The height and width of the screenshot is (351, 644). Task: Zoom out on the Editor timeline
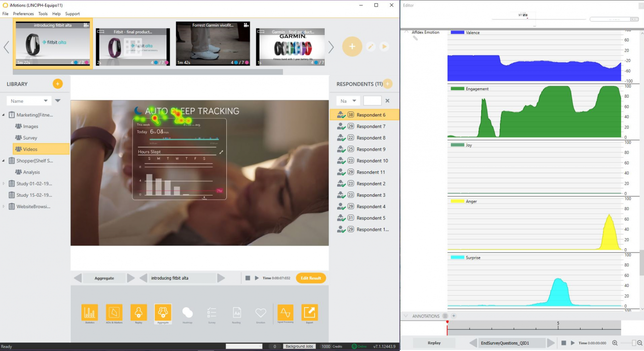(x=639, y=343)
